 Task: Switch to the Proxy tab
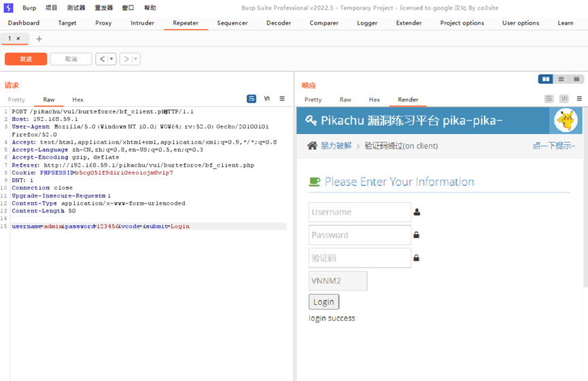[103, 23]
